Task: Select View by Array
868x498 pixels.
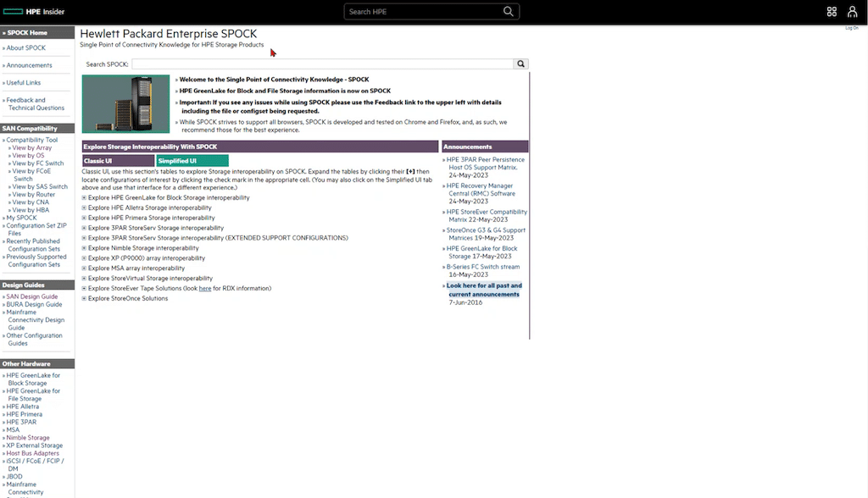Action: [x=31, y=147]
